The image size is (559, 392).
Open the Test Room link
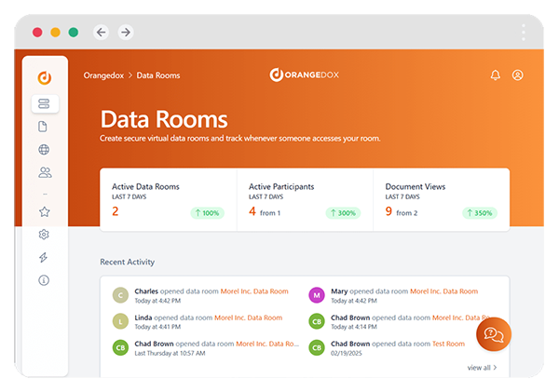pos(448,344)
